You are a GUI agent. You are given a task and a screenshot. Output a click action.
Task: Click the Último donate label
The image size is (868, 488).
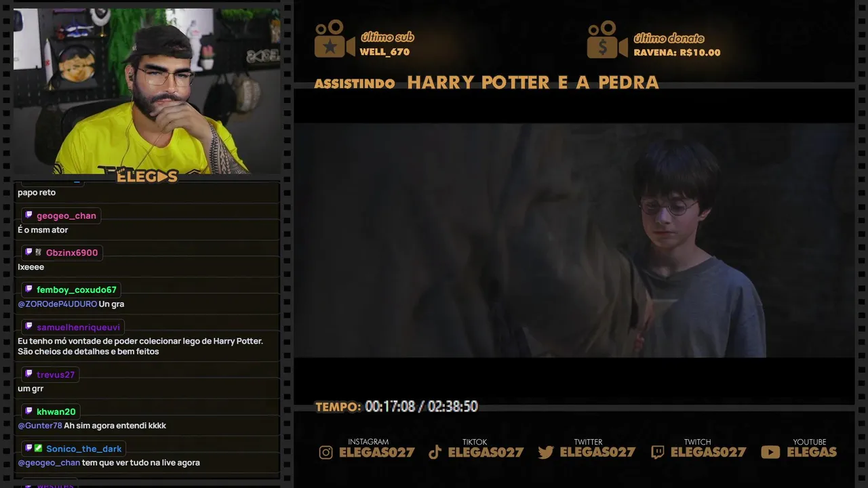pyautogui.click(x=669, y=38)
